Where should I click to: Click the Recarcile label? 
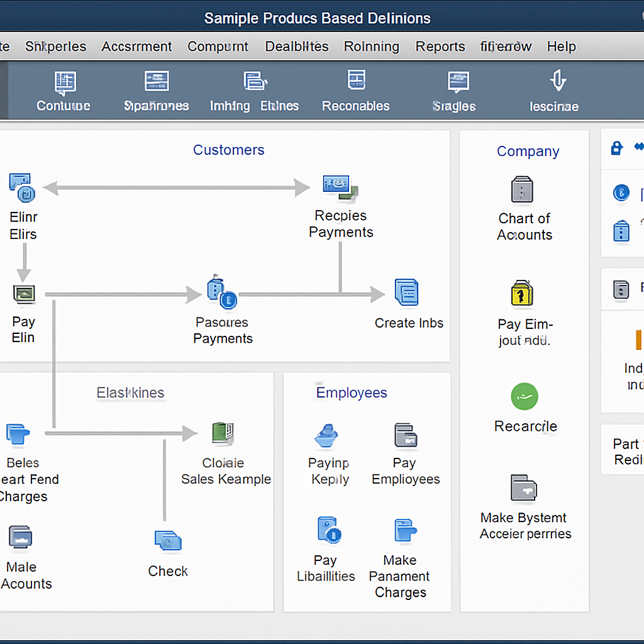pos(526,426)
